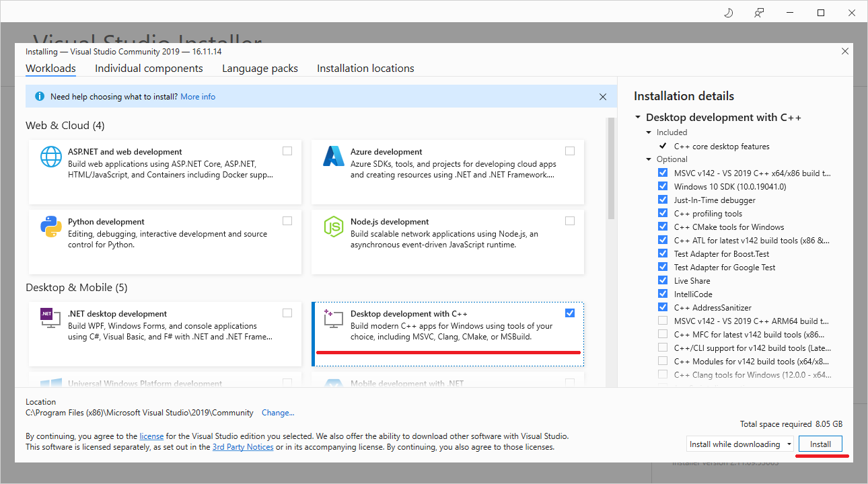Collapse the Included section
This screenshot has width=868, height=484.
[649, 132]
